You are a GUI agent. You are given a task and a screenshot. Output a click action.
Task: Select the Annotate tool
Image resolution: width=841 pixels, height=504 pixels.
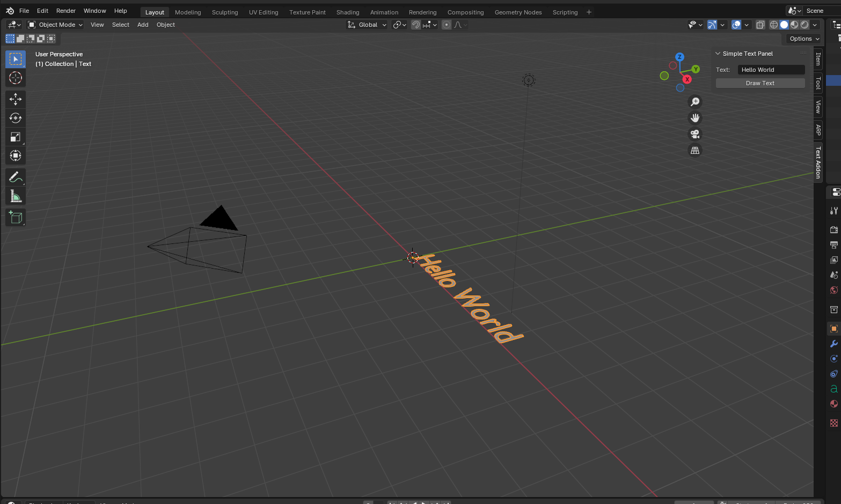click(x=15, y=176)
